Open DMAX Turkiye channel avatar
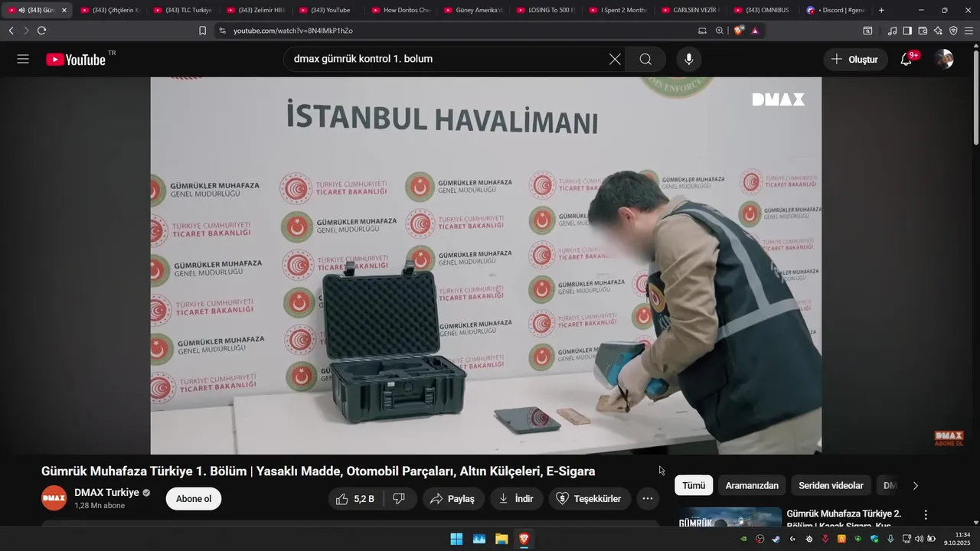980x551 pixels. [54, 498]
